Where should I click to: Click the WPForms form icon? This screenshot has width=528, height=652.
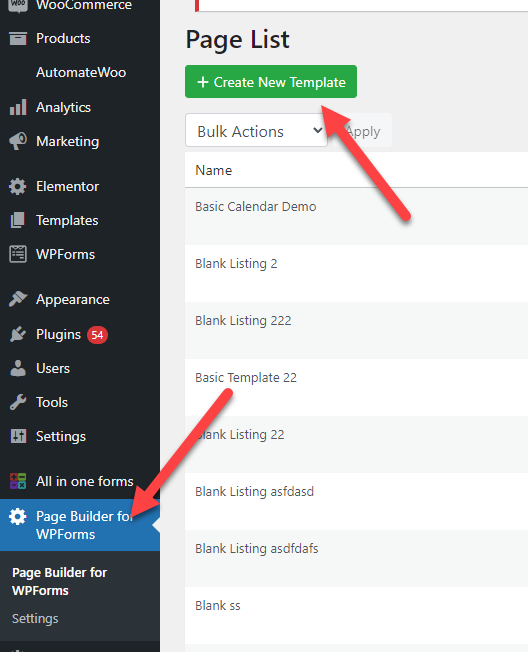click(x=18, y=254)
